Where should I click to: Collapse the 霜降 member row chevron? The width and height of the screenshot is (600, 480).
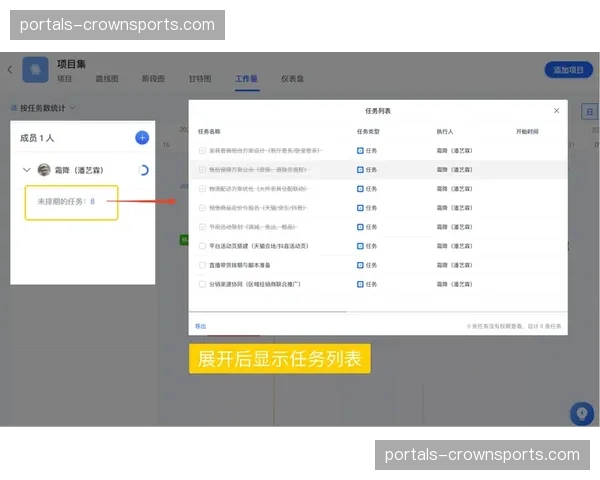coord(26,170)
